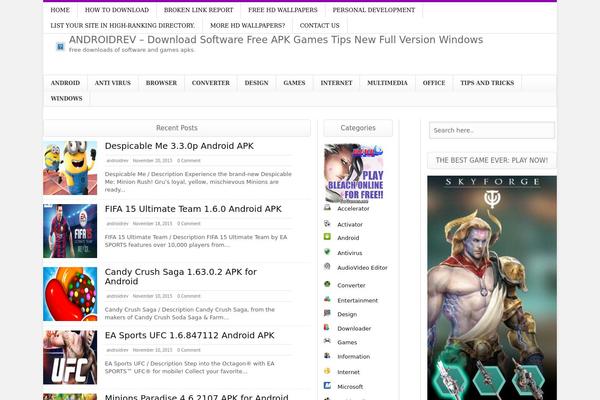Open the Microsoft category link
The width and height of the screenshot is (600, 400).
[350, 387]
